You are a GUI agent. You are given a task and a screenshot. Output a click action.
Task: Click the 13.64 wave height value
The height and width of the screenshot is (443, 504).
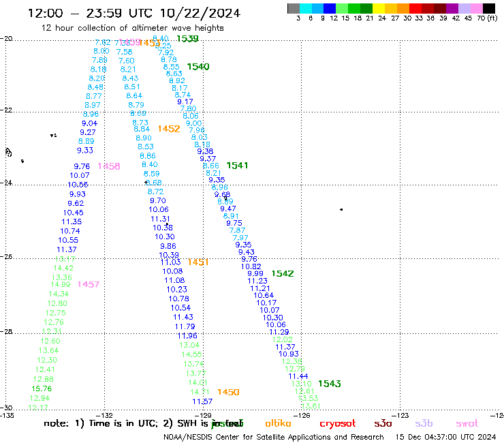tap(48, 350)
